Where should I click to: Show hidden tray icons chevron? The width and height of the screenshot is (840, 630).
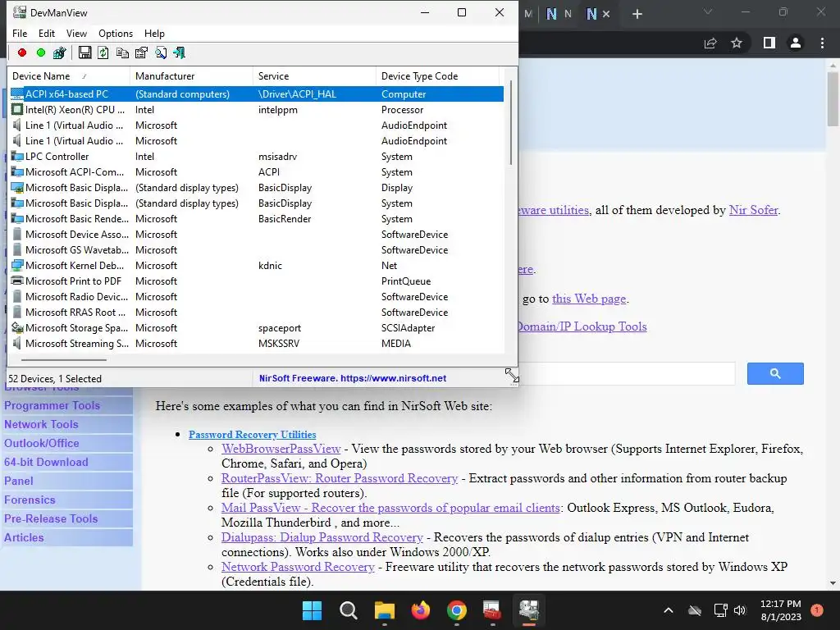click(668, 610)
